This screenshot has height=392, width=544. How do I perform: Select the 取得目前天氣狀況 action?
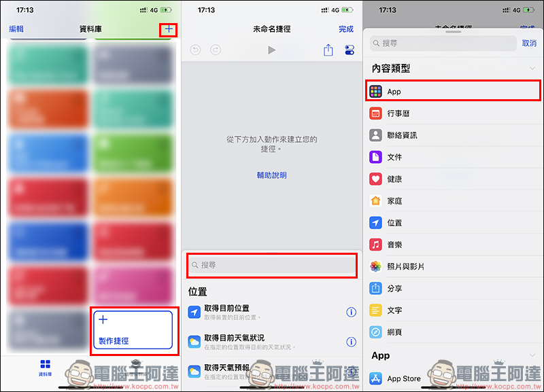[271, 342]
